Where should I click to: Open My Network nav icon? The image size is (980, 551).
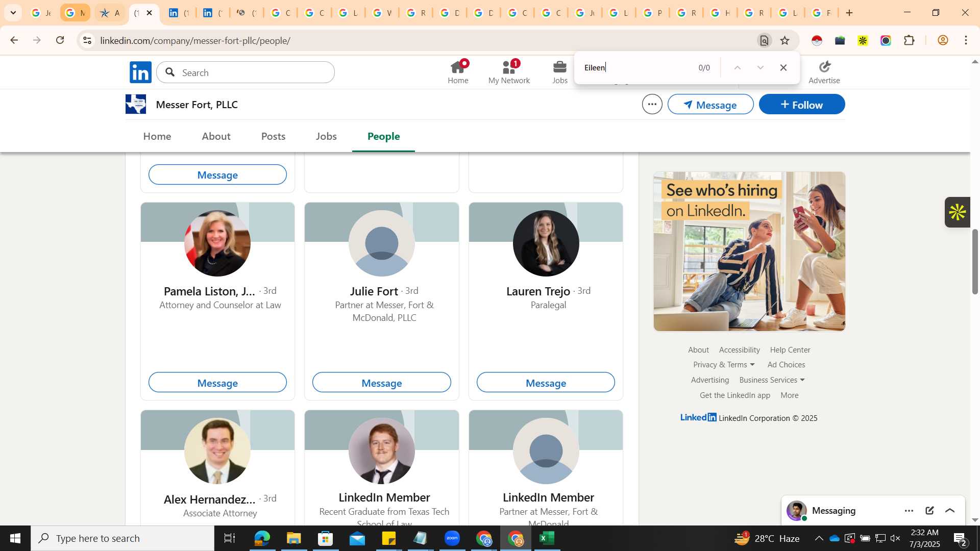coord(509,72)
